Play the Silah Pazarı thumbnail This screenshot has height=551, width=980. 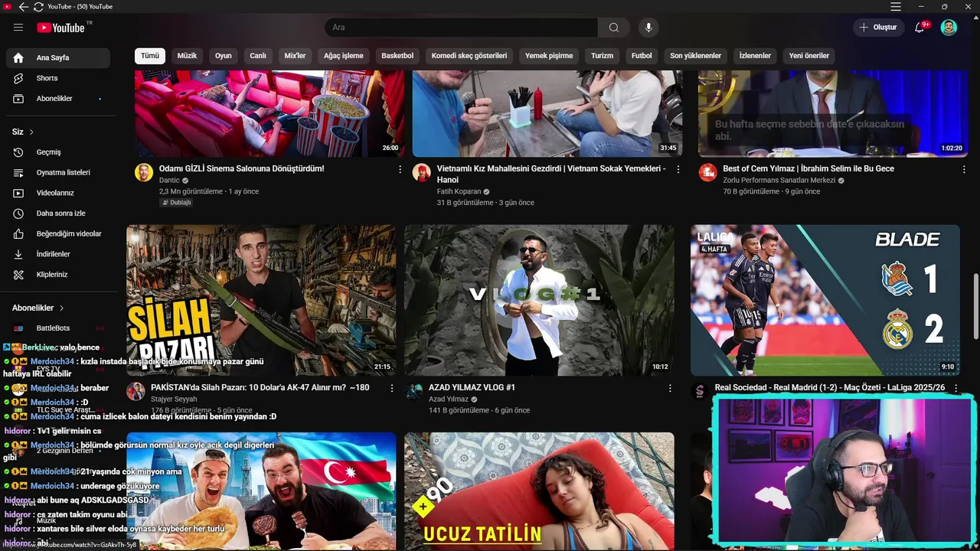[x=261, y=300]
